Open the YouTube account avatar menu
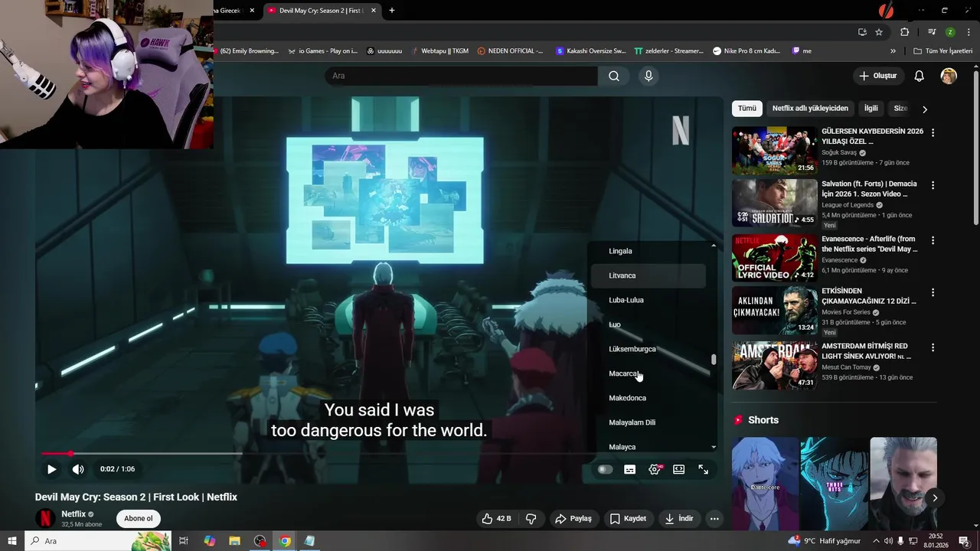This screenshot has height=551, width=980. click(949, 76)
